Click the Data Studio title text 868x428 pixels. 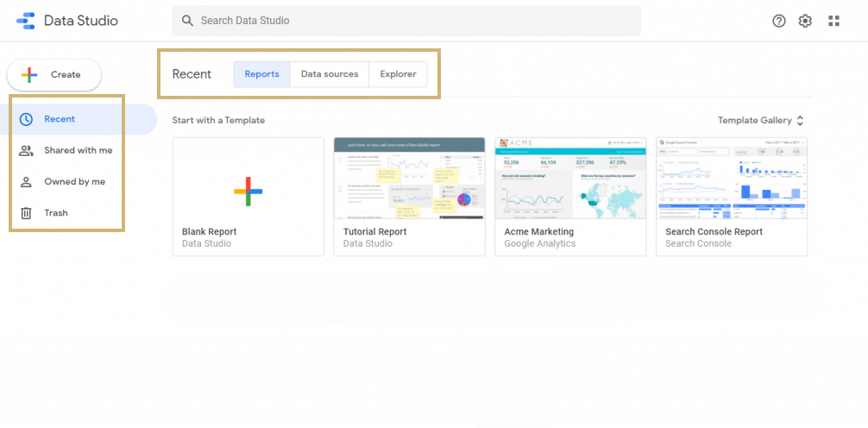(81, 21)
